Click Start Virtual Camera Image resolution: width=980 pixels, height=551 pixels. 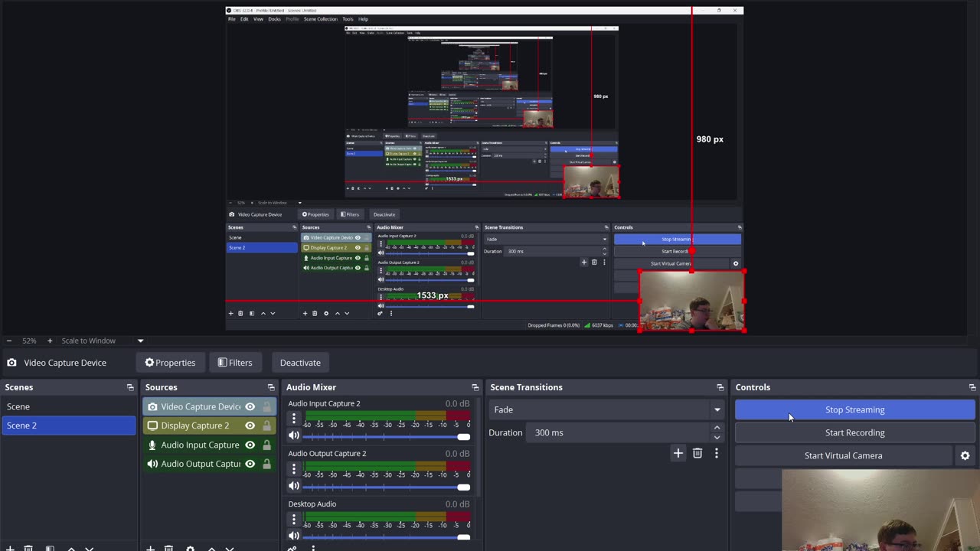pos(843,455)
